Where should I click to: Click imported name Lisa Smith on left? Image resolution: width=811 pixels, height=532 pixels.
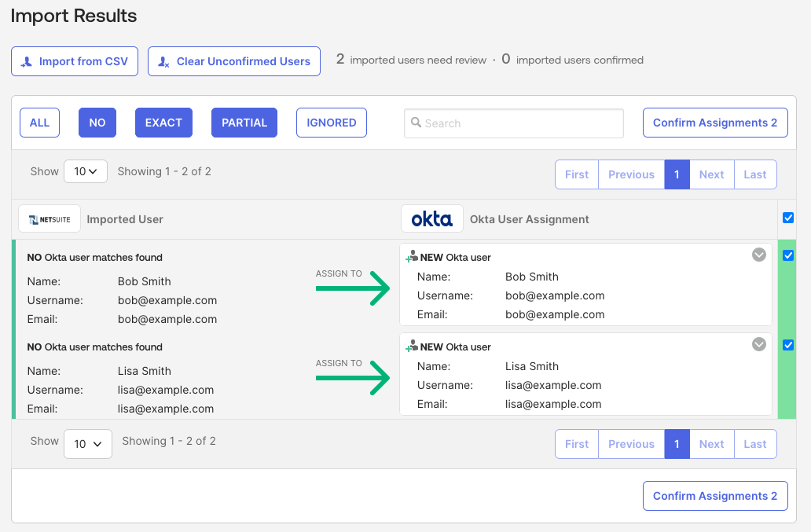145,371
